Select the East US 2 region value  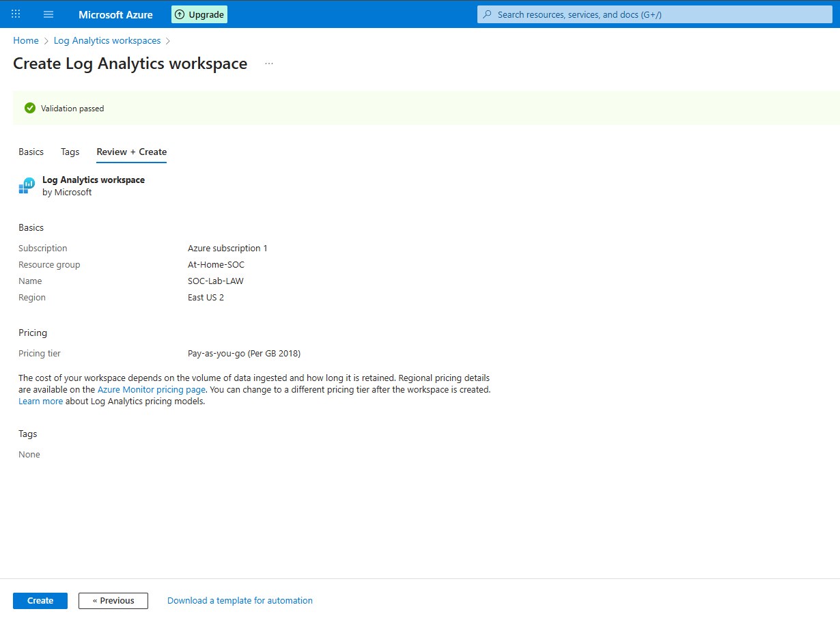click(206, 297)
